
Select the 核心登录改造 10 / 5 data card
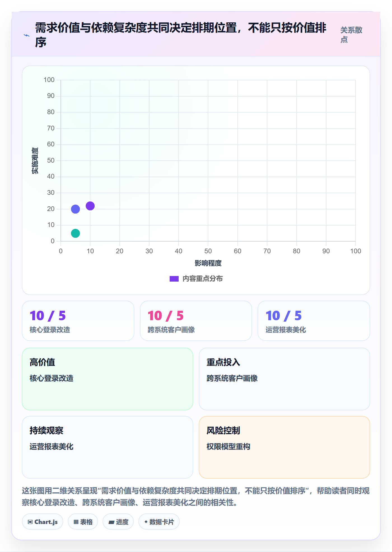pos(78,321)
